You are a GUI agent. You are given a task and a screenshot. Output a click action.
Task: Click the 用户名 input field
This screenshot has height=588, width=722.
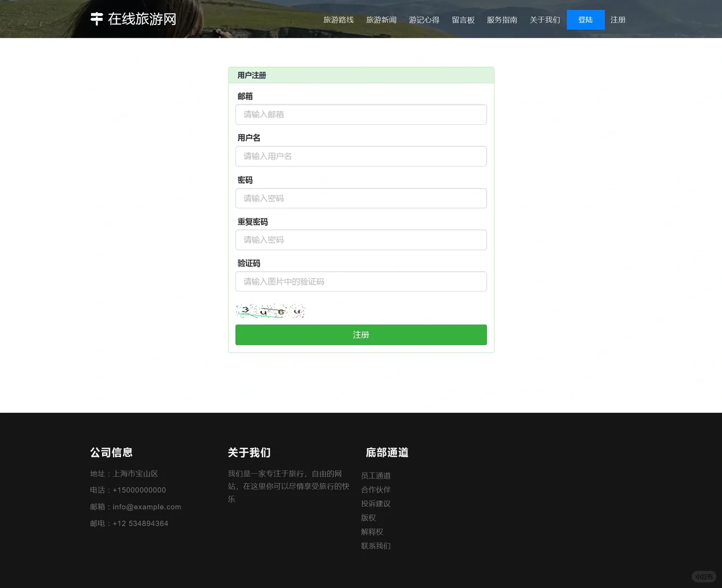point(361,156)
